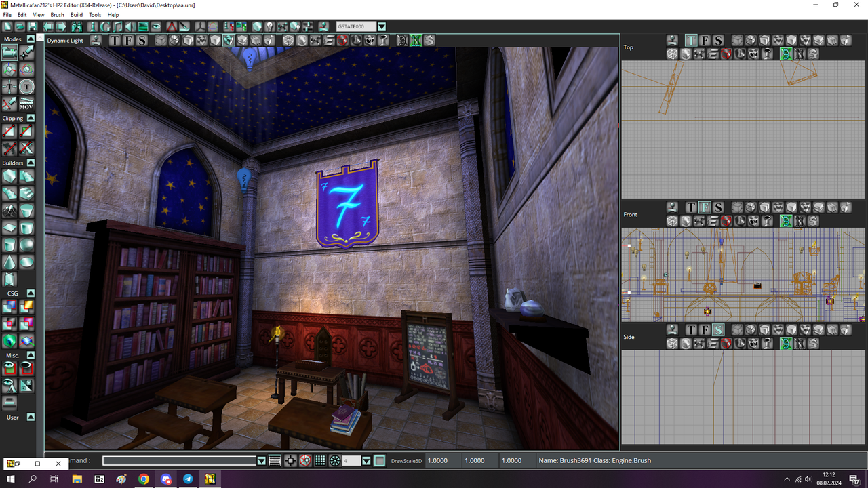Toggle Side view S button in perspective viewport
868x488 pixels.
click(x=141, y=40)
